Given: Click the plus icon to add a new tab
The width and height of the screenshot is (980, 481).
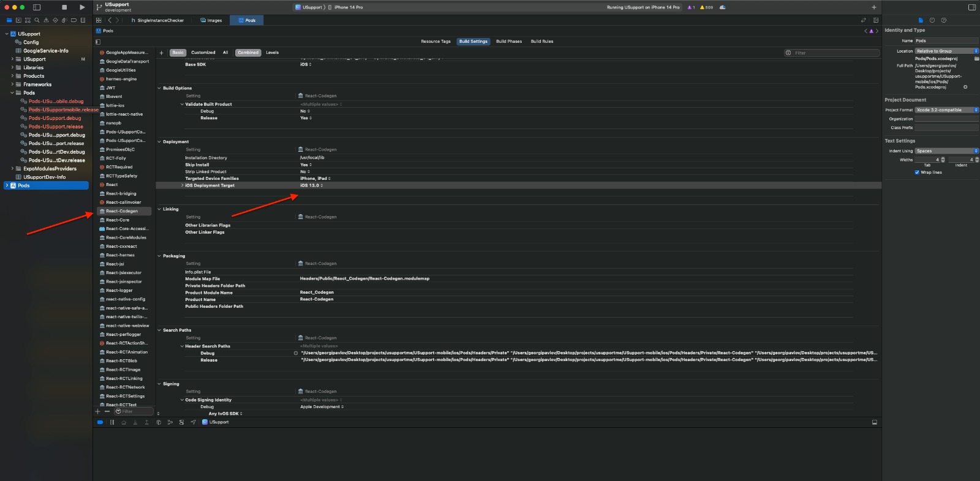Looking at the screenshot, I should 874,7.
